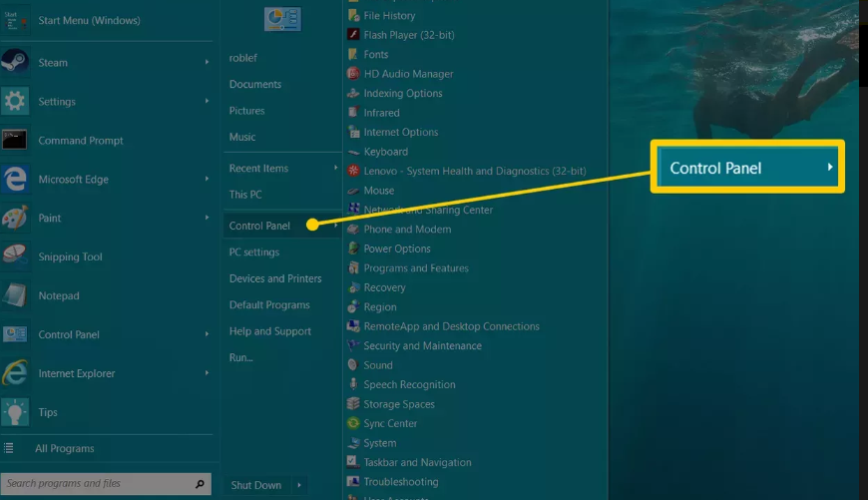Select the Recovery item
868x500 pixels.
(x=384, y=287)
